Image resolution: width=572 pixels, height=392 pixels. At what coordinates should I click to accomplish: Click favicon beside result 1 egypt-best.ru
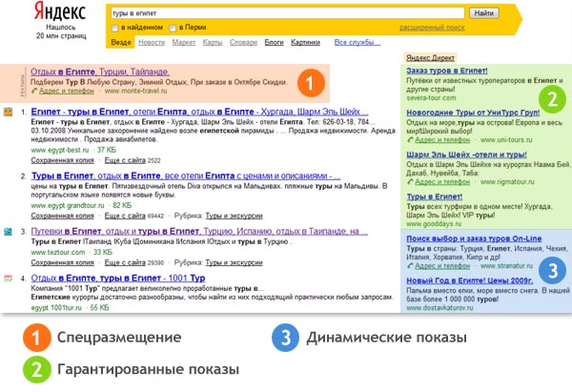click(x=8, y=112)
